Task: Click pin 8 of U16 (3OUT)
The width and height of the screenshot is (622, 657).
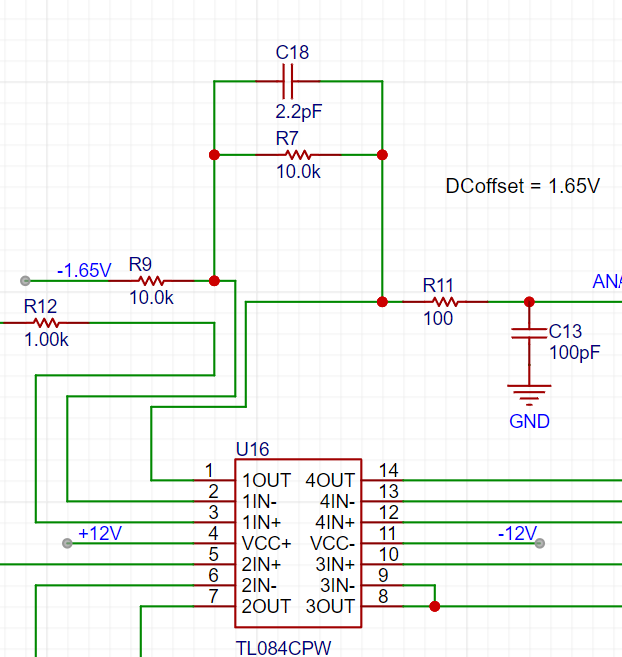Action: click(382, 606)
